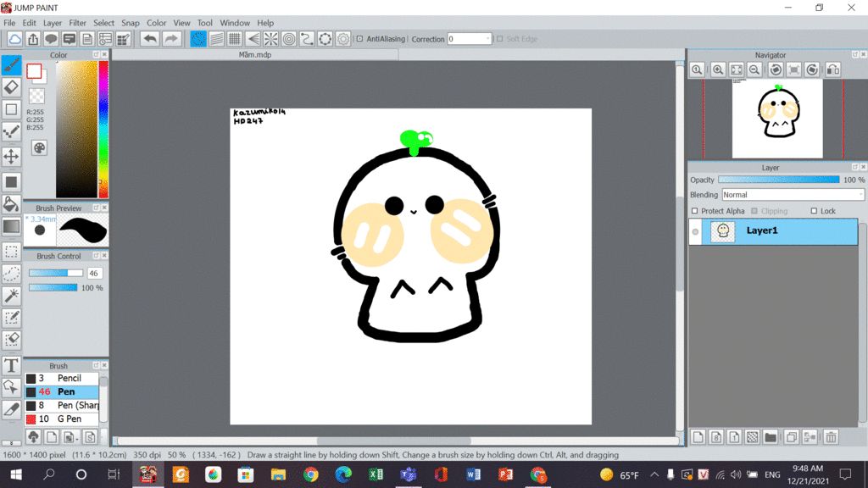This screenshot has width=868, height=488.
Task: Delete layer with trash icon
Action: click(x=831, y=437)
